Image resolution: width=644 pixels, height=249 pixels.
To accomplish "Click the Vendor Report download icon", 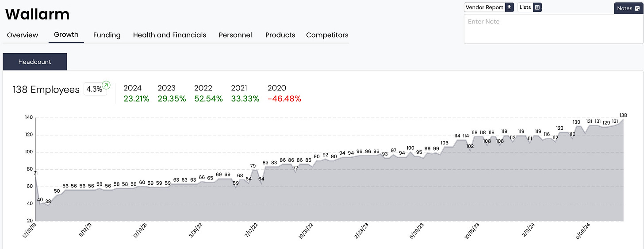I will tap(509, 8).
